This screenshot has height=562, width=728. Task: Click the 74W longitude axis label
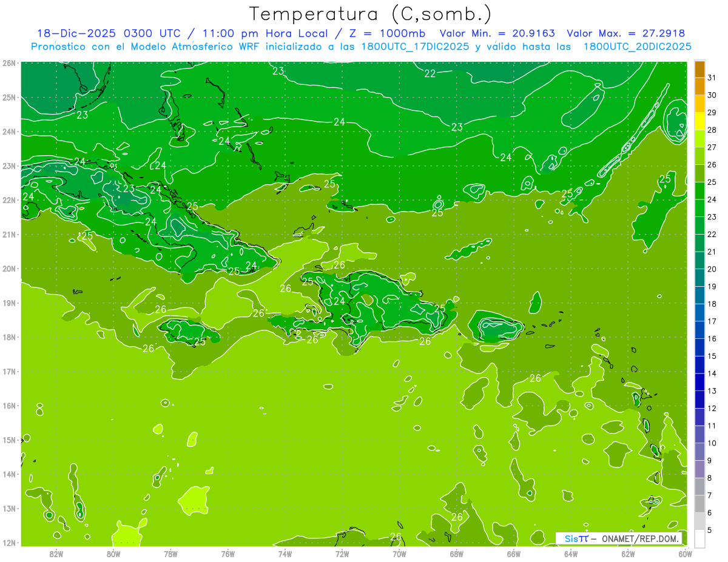click(285, 554)
